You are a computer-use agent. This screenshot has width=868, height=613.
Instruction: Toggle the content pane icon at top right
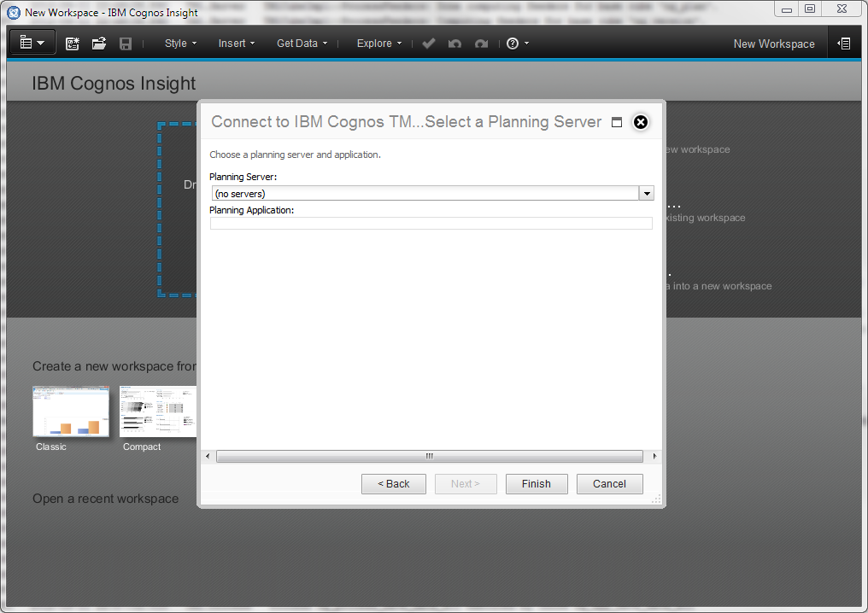click(x=843, y=44)
